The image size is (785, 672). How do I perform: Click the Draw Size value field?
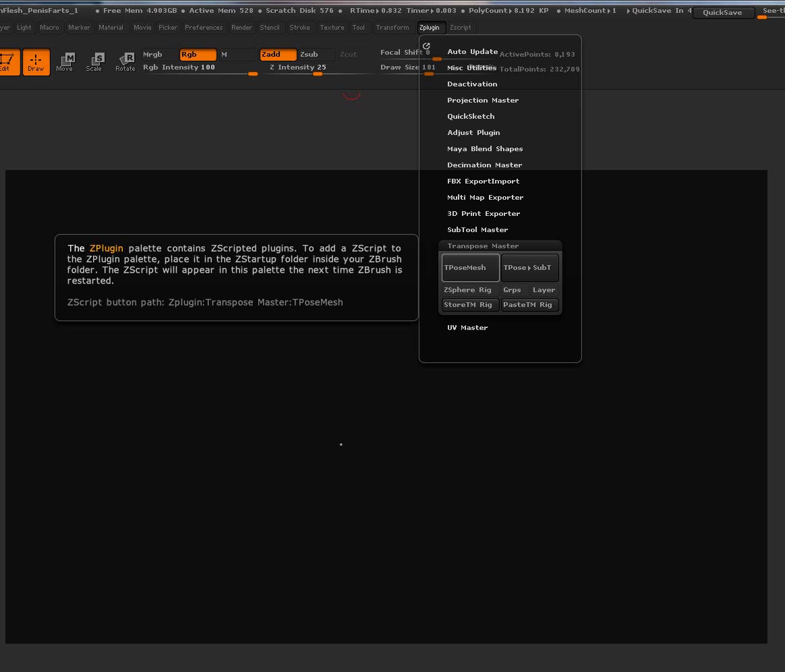430,67
